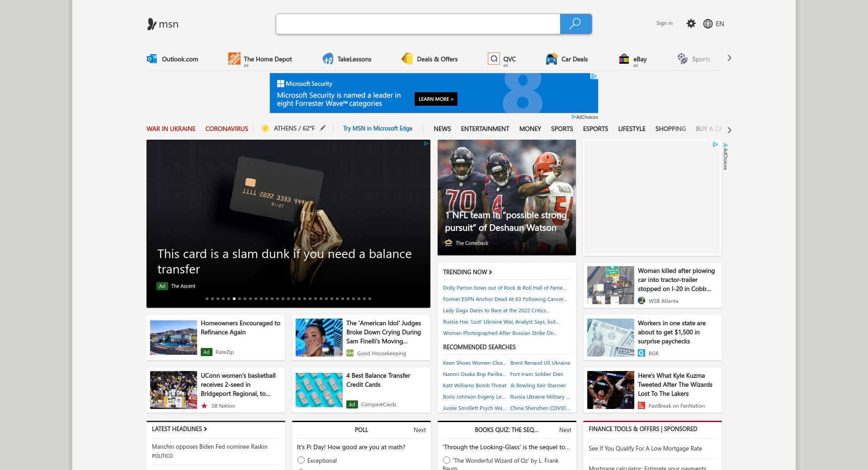Open the Katy Perry American Idol thumbnail
Viewport: 868px width, 470px height.
[319, 338]
